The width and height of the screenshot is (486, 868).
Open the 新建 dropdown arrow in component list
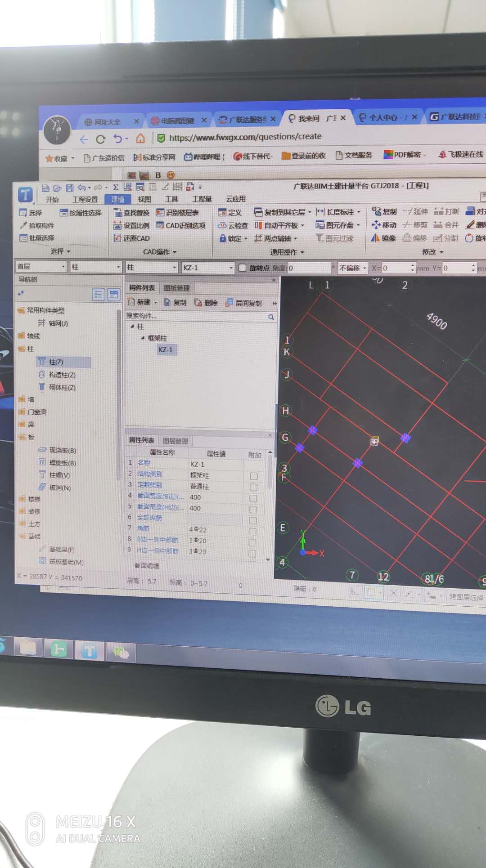tap(156, 303)
